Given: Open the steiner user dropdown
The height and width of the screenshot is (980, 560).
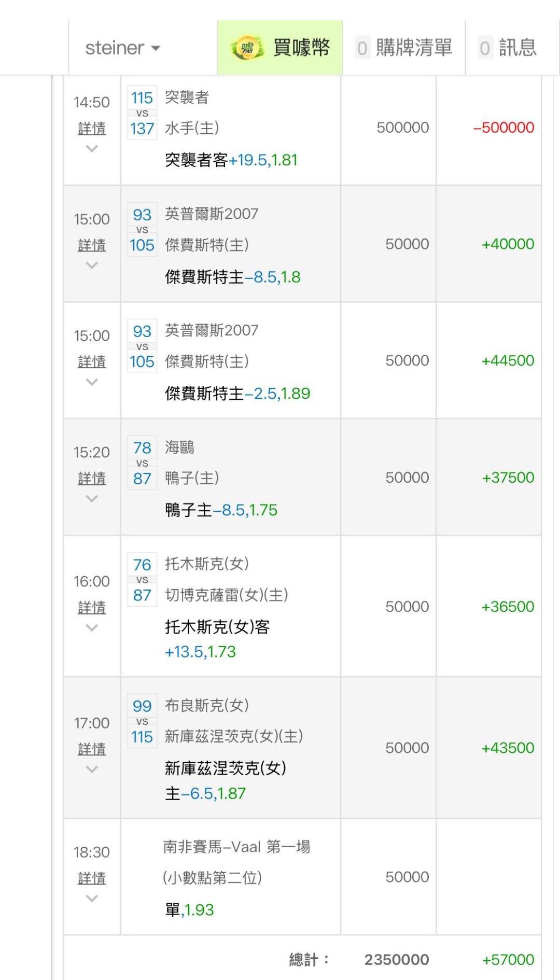Looking at the screenshot, I should pyautogui.click(x=123, y=48).
